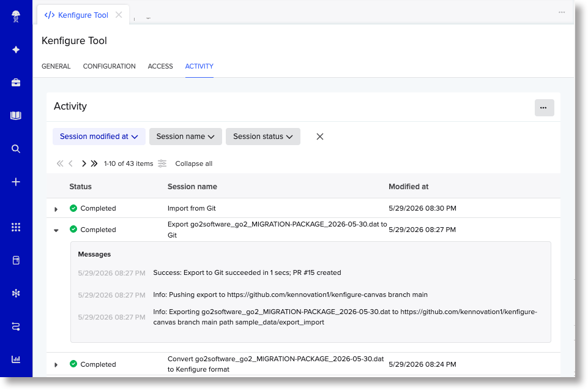The width and height of the screenshot is (588, 390).
Task: Select the ACTIVITY tab
Action: click(x=199, y=66)
